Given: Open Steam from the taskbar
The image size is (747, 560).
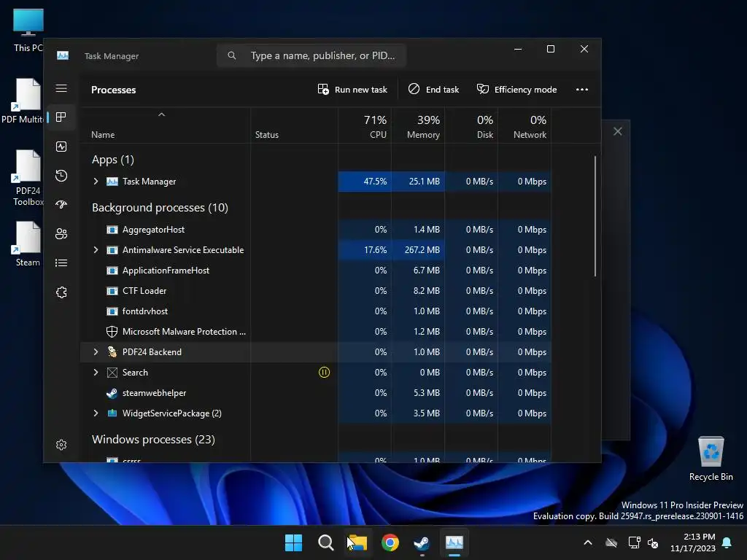Looking at the screenshot, I should pyautogui.click(x=422, y=542).
